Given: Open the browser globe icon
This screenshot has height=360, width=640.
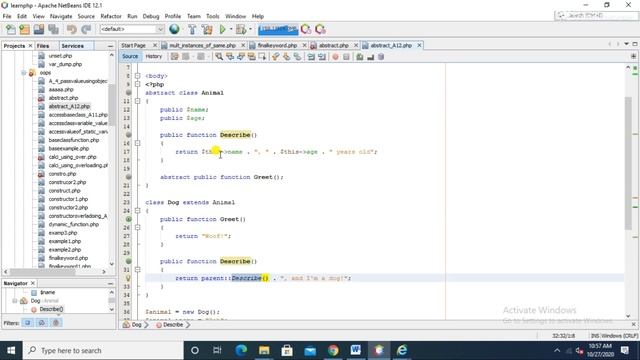Looking at the screenshot, I should click(174, 29).
